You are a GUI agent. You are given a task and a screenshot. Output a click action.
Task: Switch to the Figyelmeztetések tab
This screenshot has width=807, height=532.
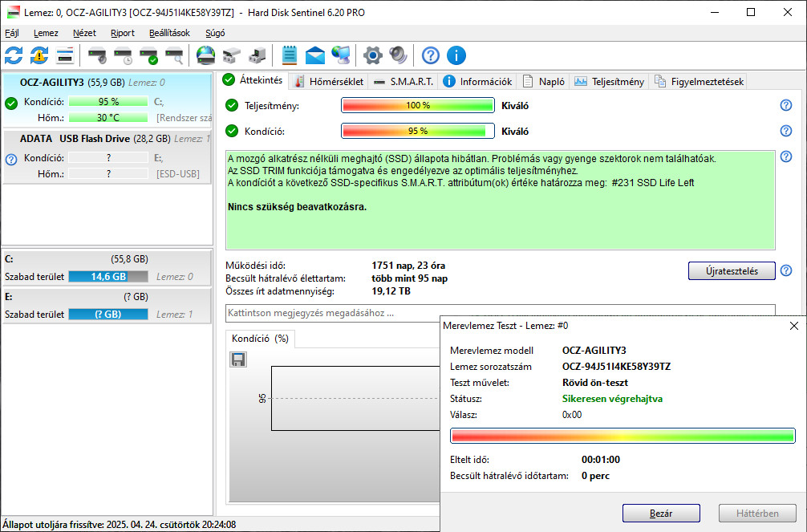point(699,81)
